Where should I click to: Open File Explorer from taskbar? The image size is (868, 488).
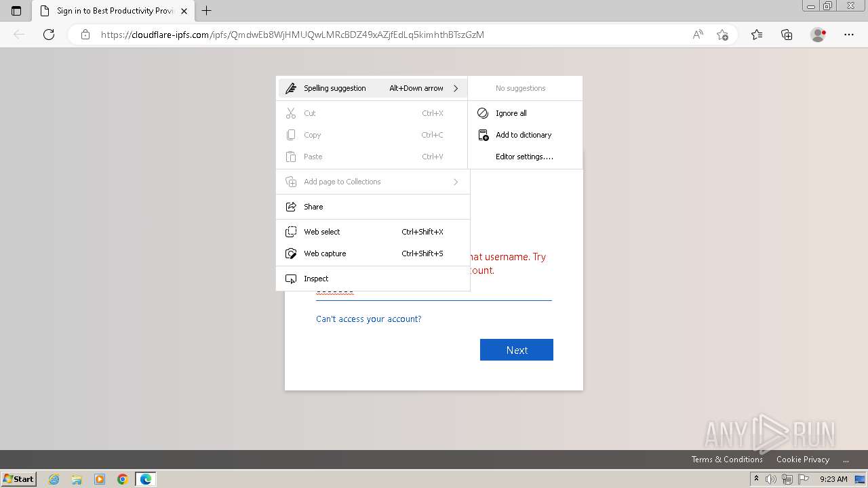77,479
